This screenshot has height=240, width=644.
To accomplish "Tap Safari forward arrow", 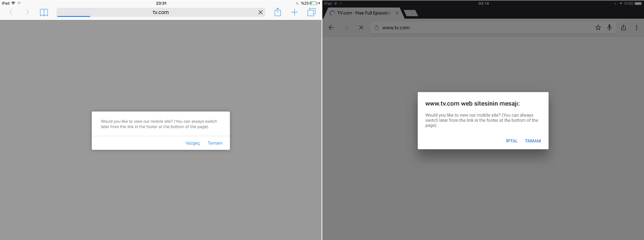I will [x=28, y=12].
